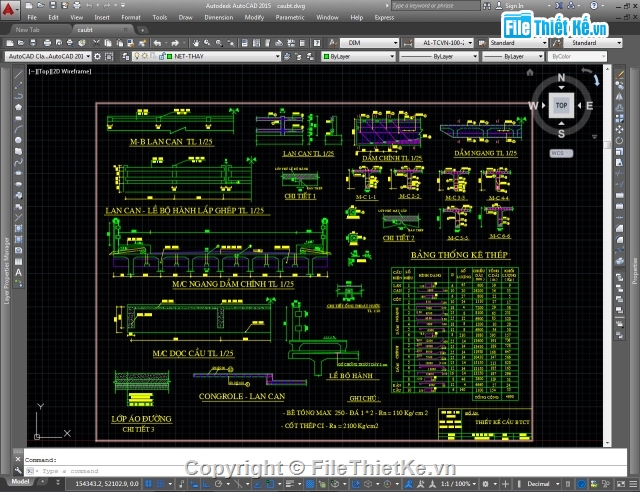Image resolution: width=640 pixels, height=492 pixels.
Task: Click the TOP face of ViewCube
Action: coord(561,105)
